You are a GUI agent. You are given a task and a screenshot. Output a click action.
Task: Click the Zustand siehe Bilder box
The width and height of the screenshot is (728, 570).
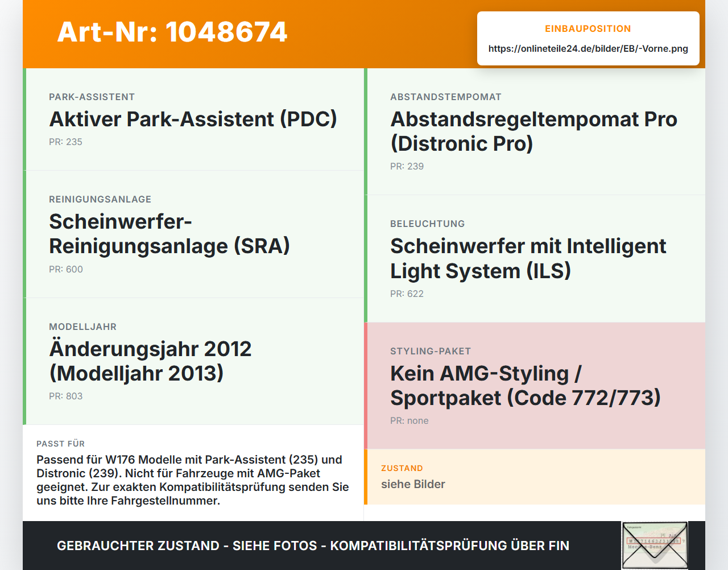point(535,477)
